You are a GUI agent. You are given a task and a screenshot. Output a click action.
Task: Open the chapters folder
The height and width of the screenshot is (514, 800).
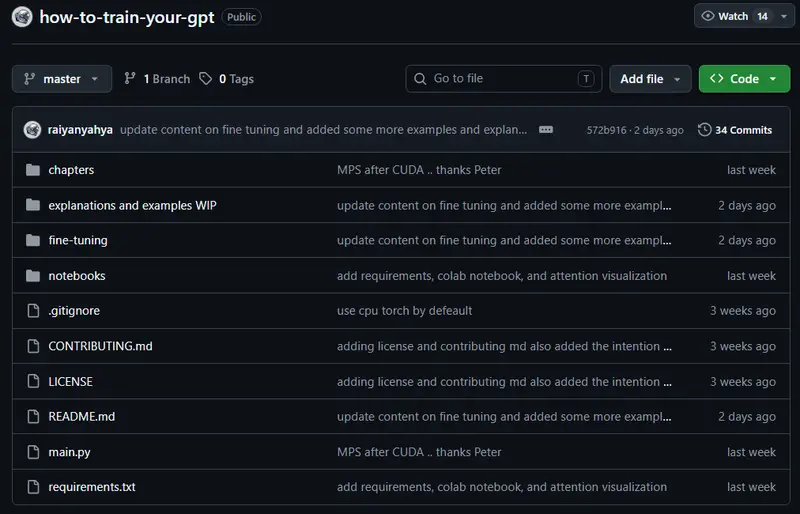pos(71,170)
